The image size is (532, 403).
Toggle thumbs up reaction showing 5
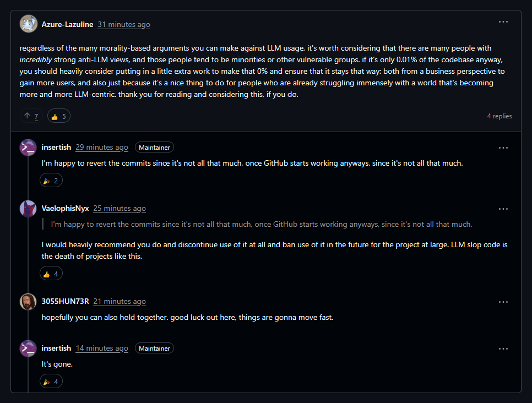(x=59, y=116)
